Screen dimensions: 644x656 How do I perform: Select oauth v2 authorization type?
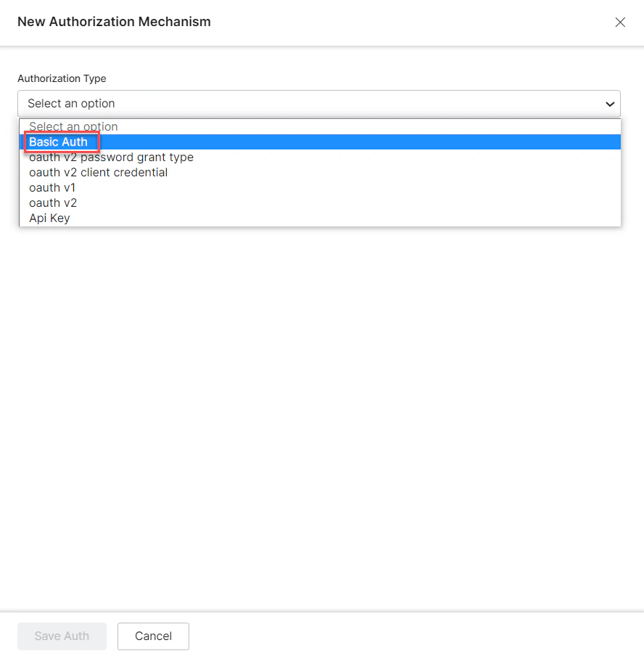[53, 202]
